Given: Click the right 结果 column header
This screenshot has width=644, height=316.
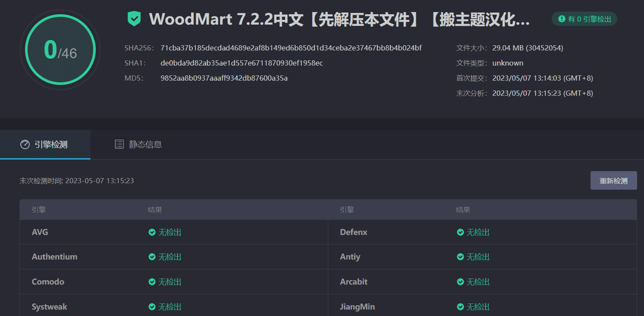Looking at the screenshot, I should [x=463, y=210].
